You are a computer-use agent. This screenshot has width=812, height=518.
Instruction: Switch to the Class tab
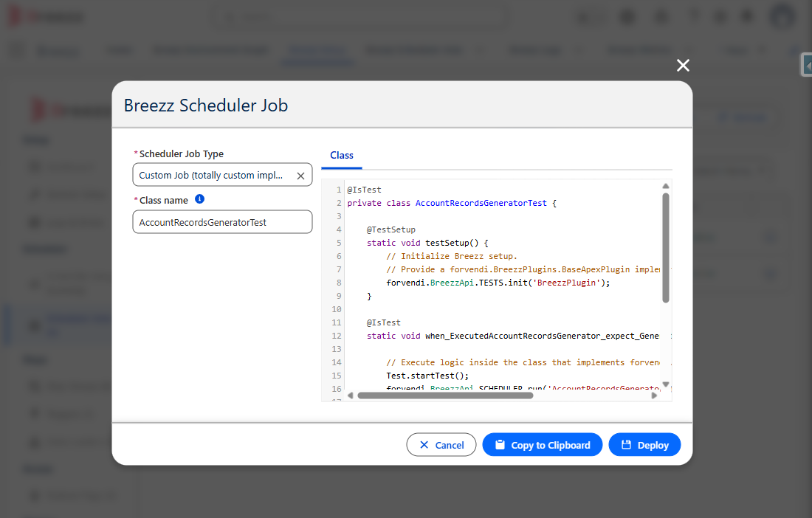pyautogui.click(x=341, y=155)
